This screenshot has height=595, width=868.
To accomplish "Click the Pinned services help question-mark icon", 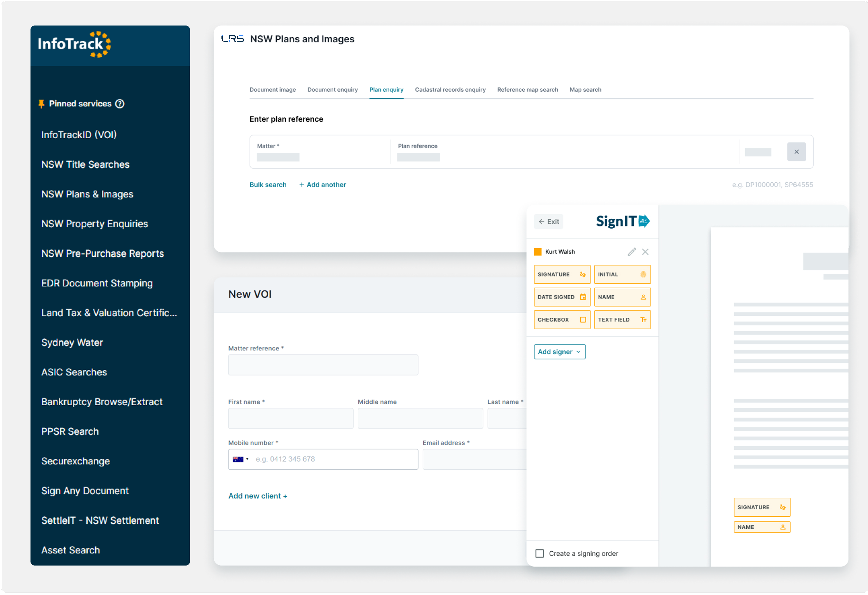I will click(x=120, y=104).
